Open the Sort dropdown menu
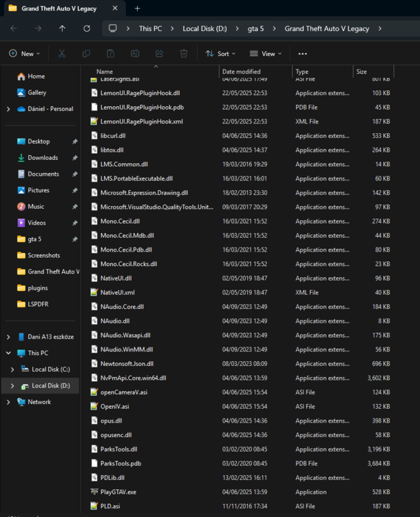This screenshot has width=420, height=517. pos(220,54)
